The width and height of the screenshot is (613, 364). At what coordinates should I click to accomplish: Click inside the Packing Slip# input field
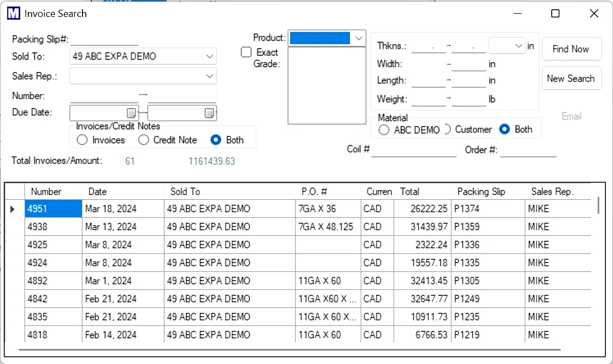(x=104, y=39)
